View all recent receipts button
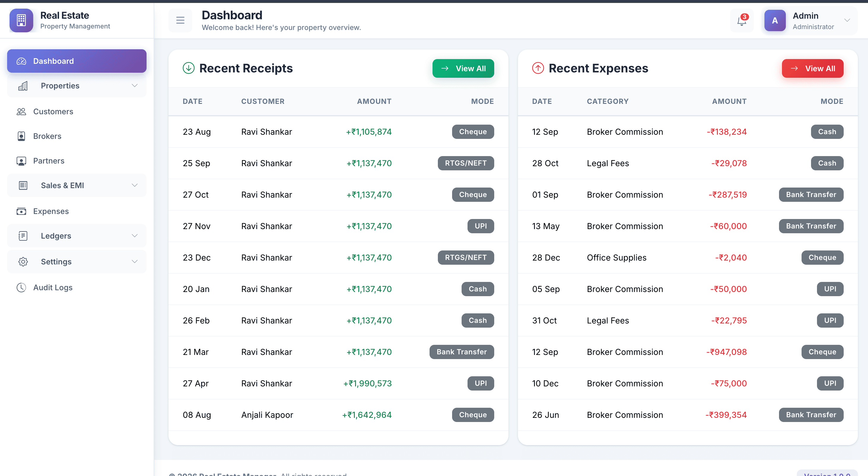This screenshot has height=476, width=868. [x=463, y=69]
